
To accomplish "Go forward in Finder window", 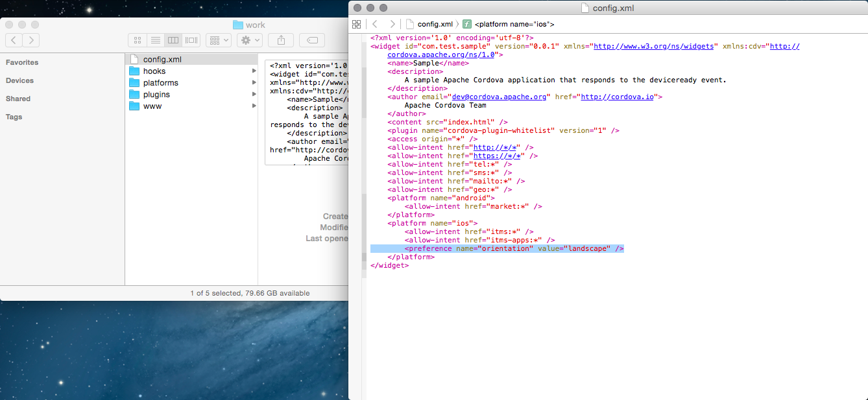I will 30,40.
